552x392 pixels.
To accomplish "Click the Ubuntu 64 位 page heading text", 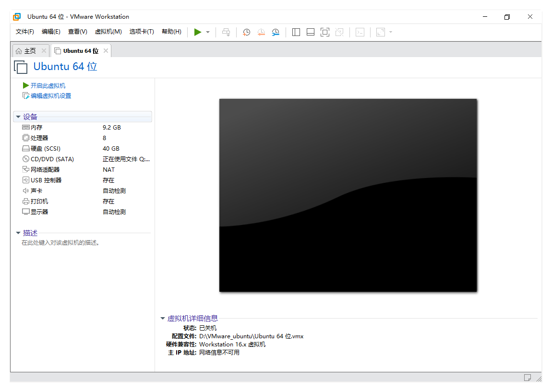I will pos(65,67).
